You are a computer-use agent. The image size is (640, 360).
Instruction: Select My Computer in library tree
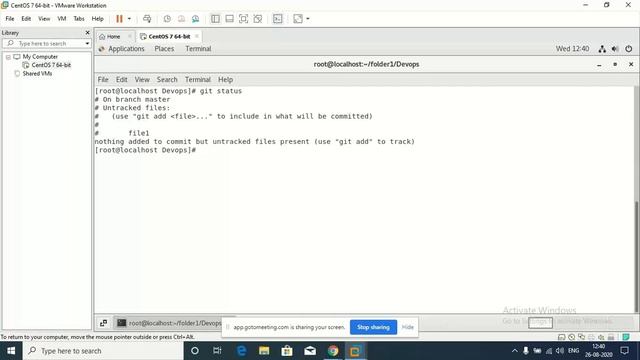pos(40,57)
